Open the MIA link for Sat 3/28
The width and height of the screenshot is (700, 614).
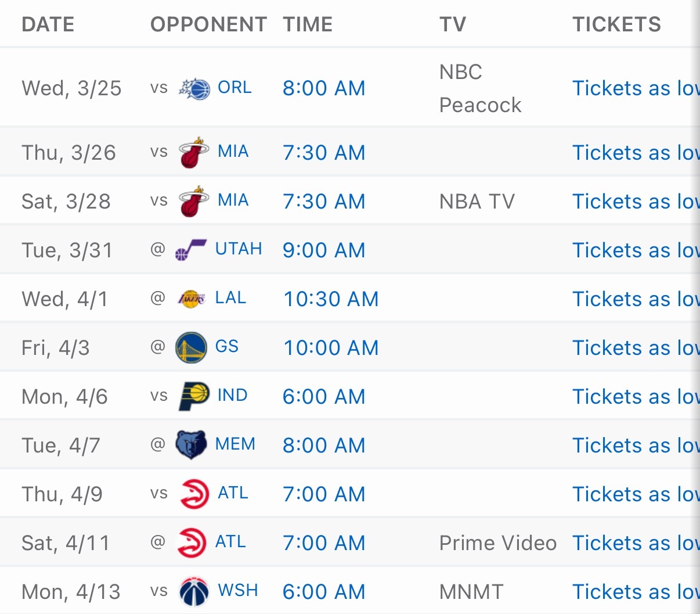click(233, 200)
